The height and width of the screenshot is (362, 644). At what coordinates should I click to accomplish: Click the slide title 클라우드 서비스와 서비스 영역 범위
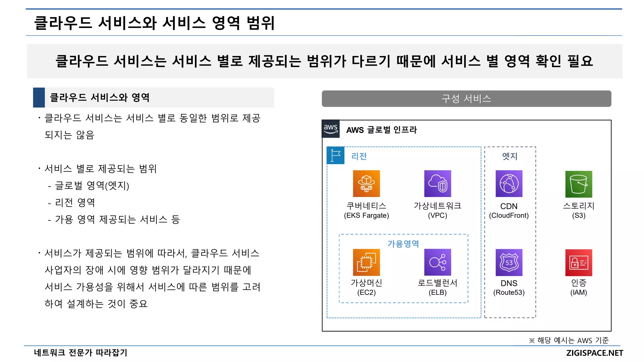[x=154, y=23]
